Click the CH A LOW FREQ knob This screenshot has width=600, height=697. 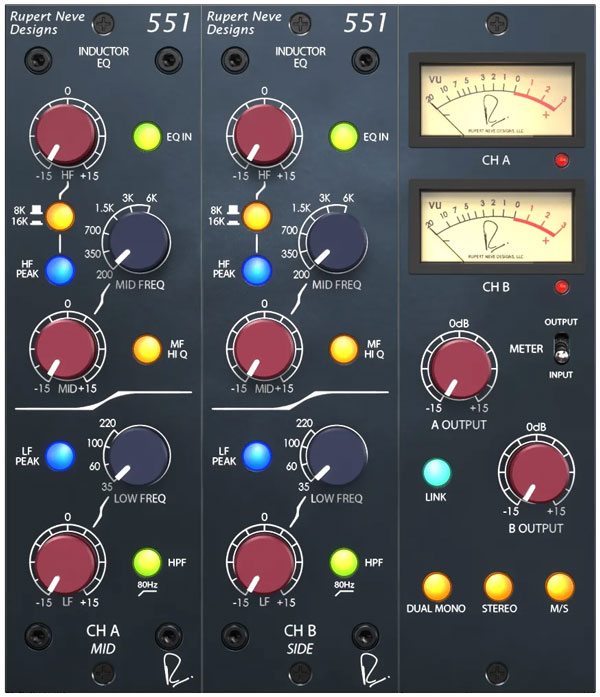[x=140, y=456]
